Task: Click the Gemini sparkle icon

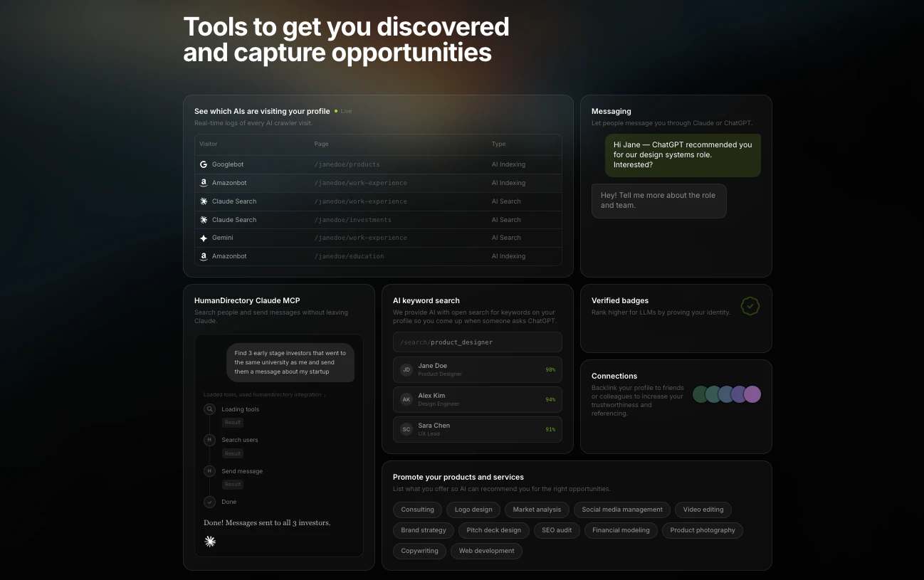Action: coord(204,238)
